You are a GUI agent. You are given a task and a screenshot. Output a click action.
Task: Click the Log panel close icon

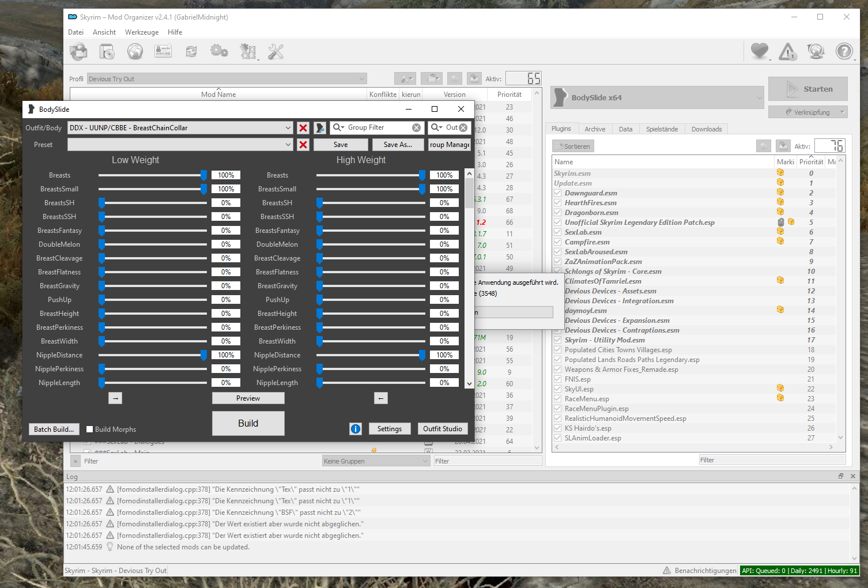click(x=853, y=476)
